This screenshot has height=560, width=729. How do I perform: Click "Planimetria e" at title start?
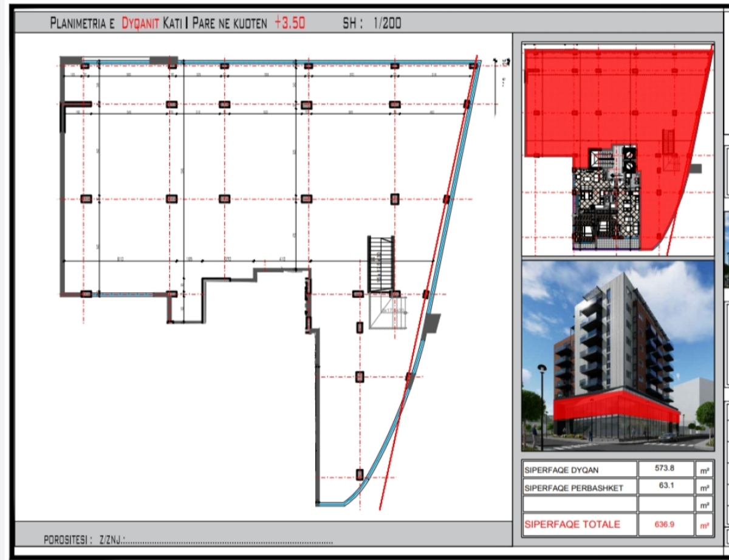[82, 24]
